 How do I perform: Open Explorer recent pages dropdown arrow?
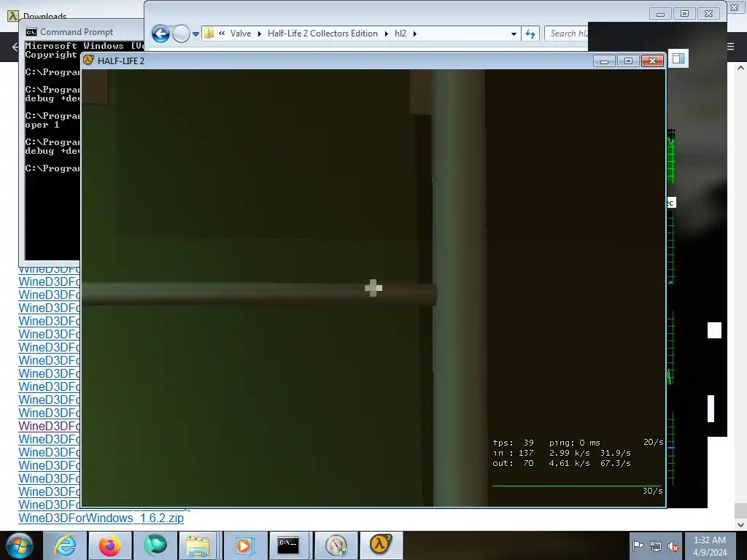[x=196, y=34]
